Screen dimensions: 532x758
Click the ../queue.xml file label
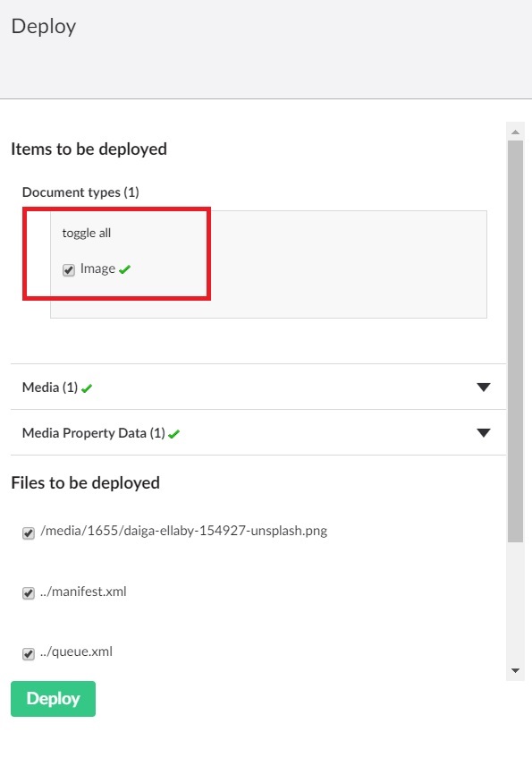[x=76, y=652]
